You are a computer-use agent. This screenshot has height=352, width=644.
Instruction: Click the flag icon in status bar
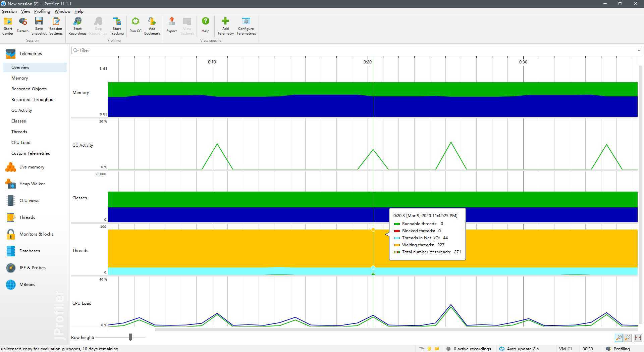[437, 349]
